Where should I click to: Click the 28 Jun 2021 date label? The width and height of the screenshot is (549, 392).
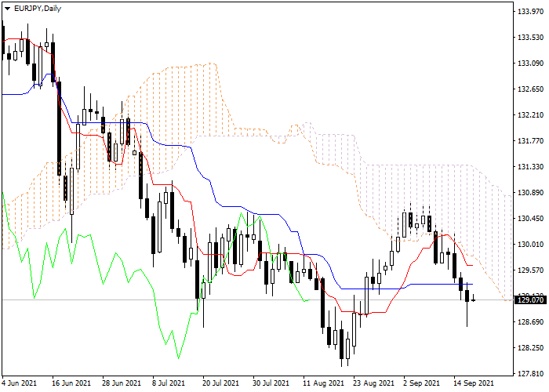click(122, 383)
